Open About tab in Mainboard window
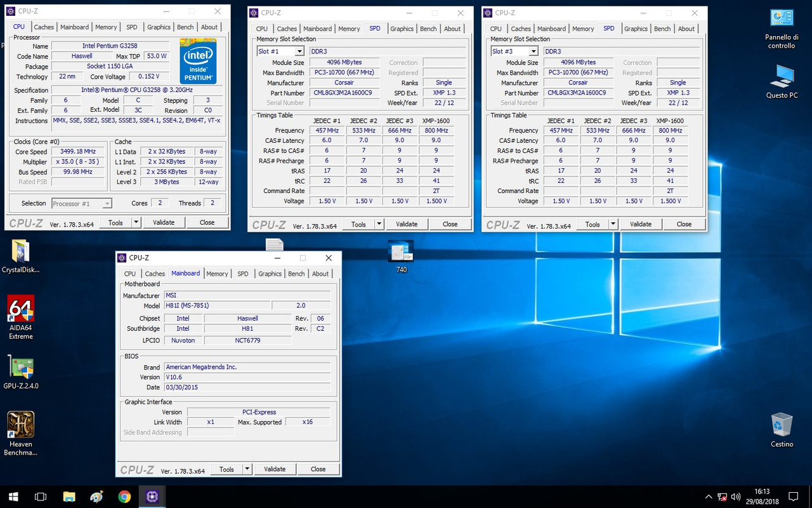Viewport: 812px width, 508px height. pyautogui.click(x=320, y=274)
